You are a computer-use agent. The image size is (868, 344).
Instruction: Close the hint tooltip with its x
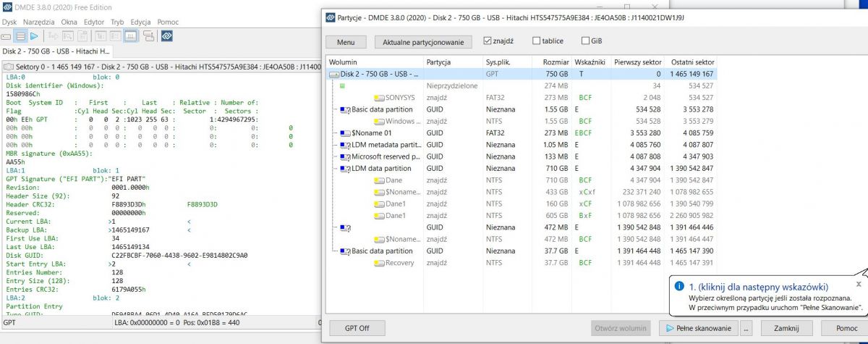(859, 284)
